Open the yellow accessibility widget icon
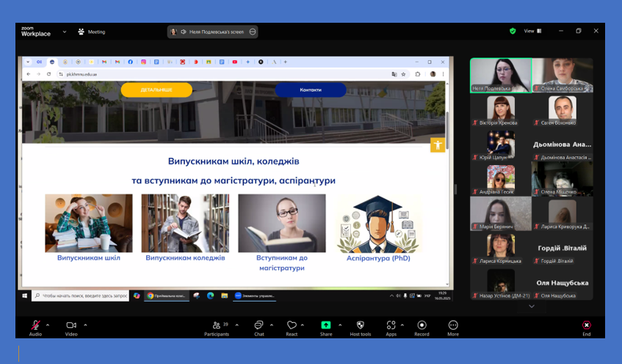This screenshot has height=364, width=622. (x=438, y=145)
